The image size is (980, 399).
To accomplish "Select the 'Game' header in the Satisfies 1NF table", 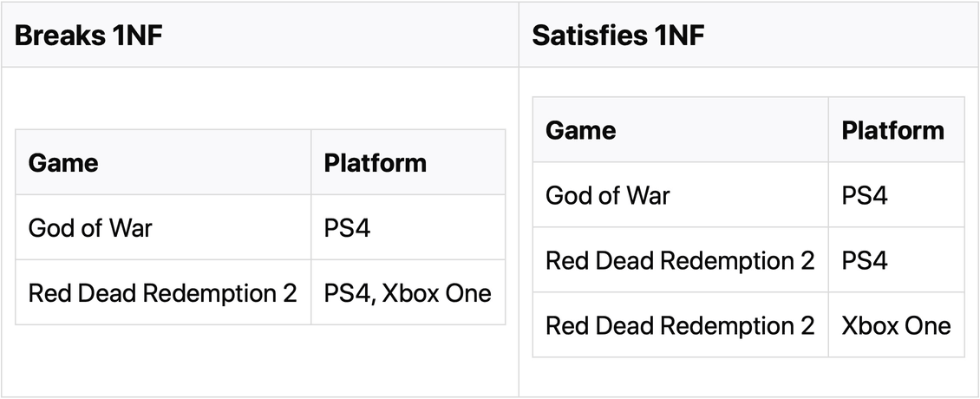I will click(580, 130).
